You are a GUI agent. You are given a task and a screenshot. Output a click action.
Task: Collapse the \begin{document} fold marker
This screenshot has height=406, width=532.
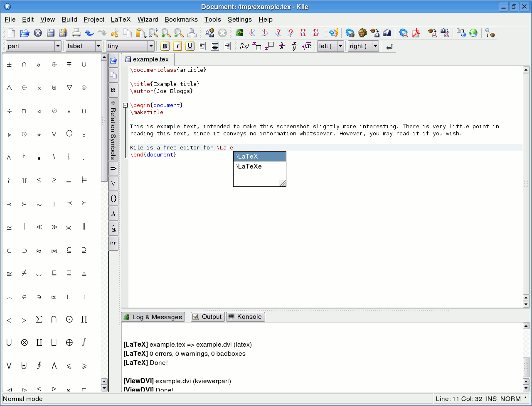pos(125,105)
